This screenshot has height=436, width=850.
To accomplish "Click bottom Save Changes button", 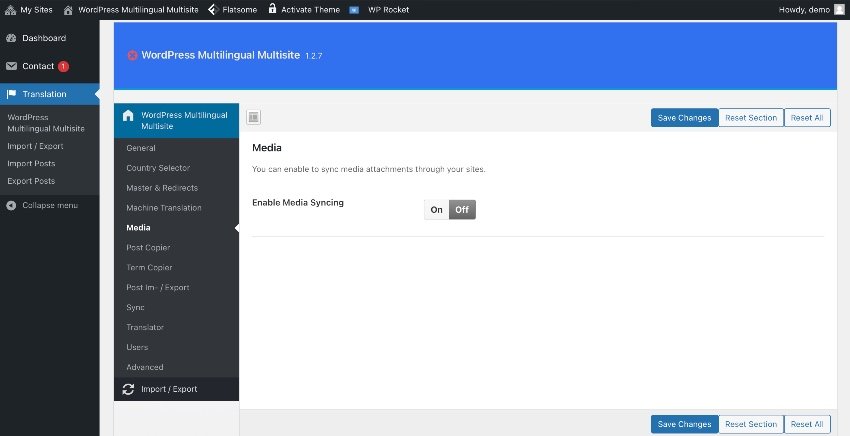I will coord(684,424).
